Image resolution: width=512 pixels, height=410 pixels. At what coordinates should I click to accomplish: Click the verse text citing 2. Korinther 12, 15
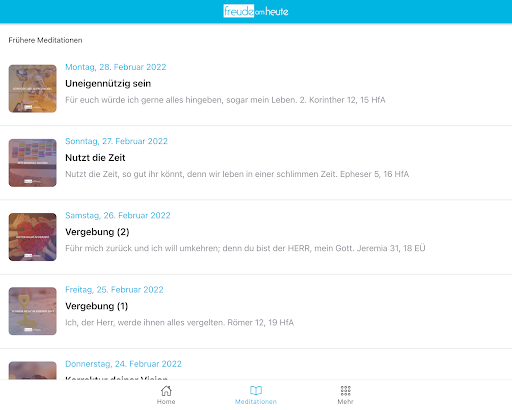coord(225,100)
